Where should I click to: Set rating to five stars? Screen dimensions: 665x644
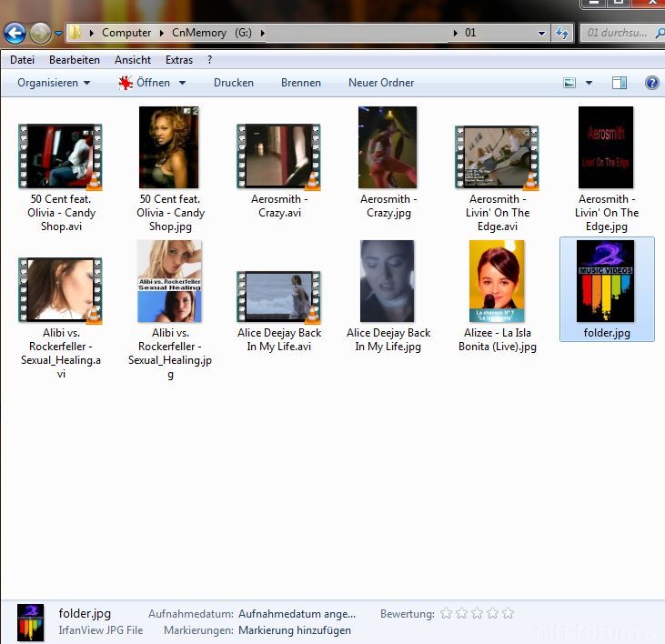[x=508, y=613]
